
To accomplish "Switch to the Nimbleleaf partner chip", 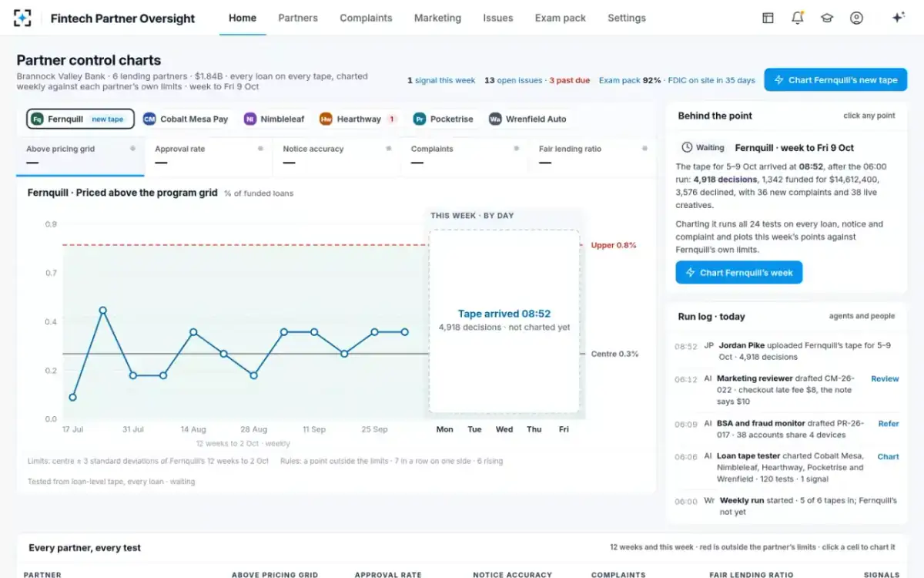I will point(274,119).
